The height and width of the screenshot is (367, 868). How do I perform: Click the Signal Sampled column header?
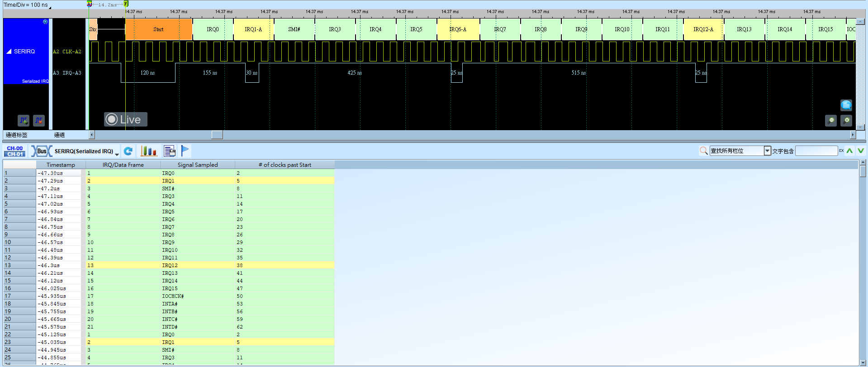pos(198,165)
